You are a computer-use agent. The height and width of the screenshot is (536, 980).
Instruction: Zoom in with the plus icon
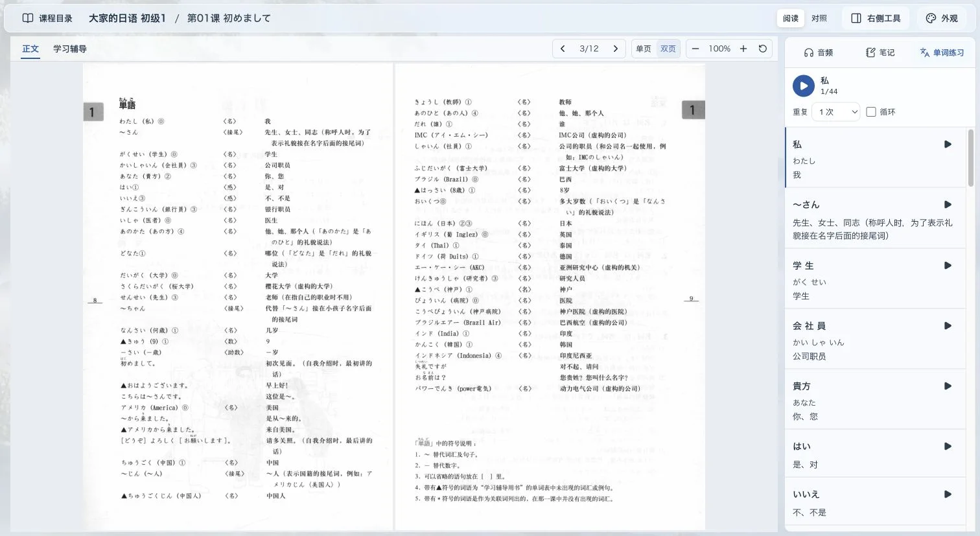coord(743,49)
